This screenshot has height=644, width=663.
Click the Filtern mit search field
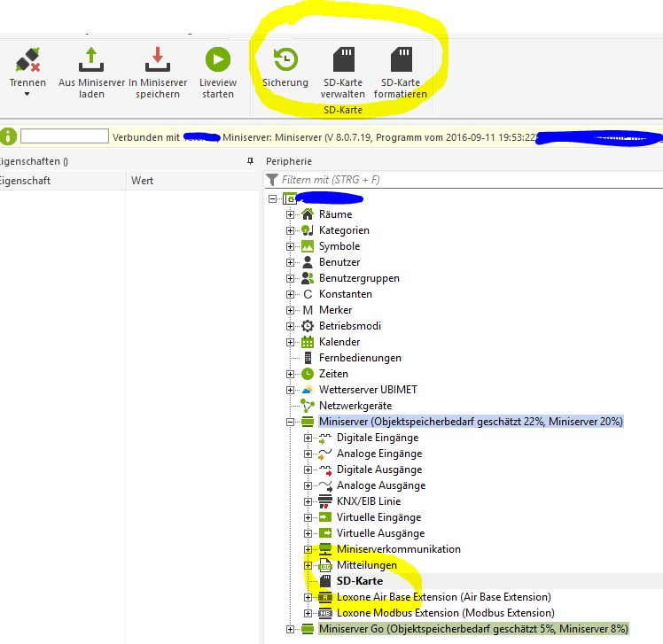461,180
